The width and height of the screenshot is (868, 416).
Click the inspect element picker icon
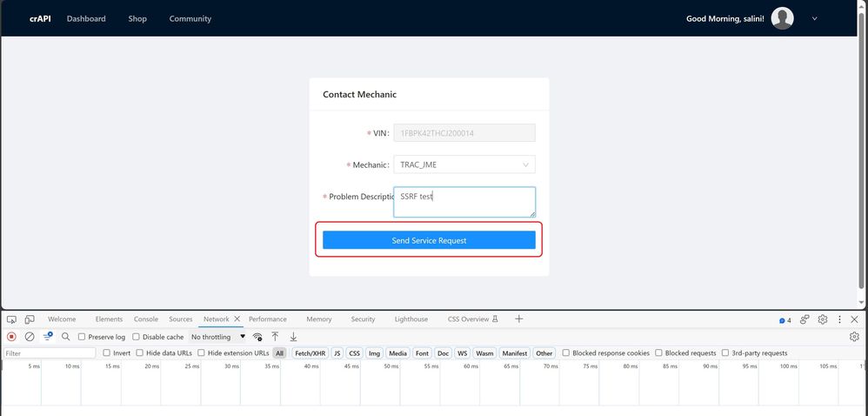pyautogui.click(x=11, y=319)
